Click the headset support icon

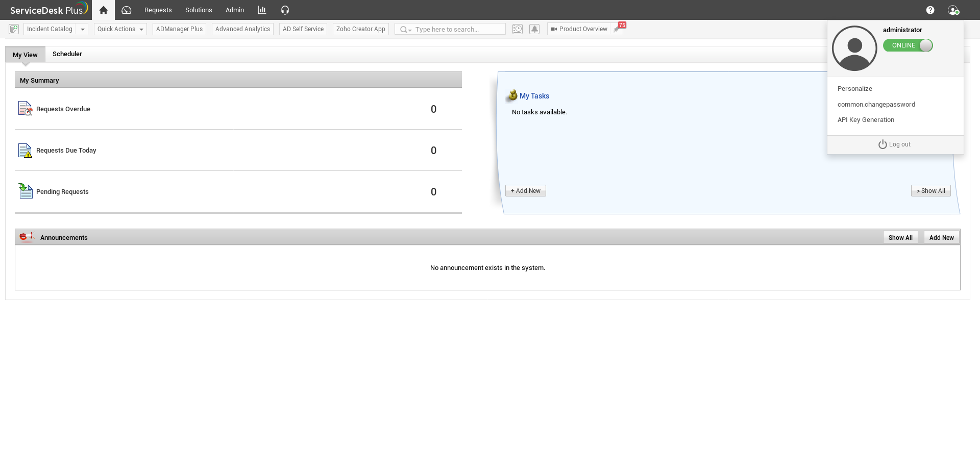tap(285, 10)
